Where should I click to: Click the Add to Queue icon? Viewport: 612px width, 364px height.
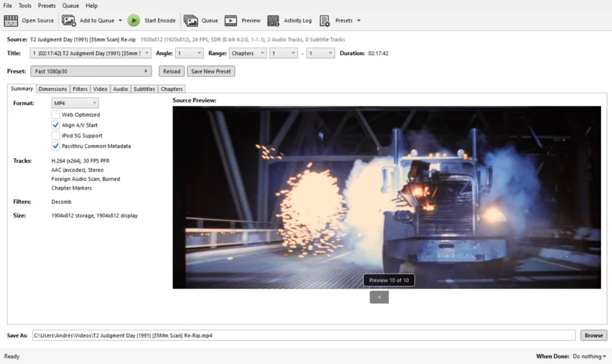[x=69, y=21]
